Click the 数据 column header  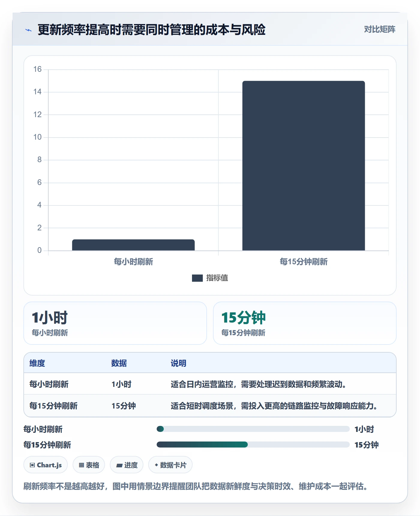[119, 363]
